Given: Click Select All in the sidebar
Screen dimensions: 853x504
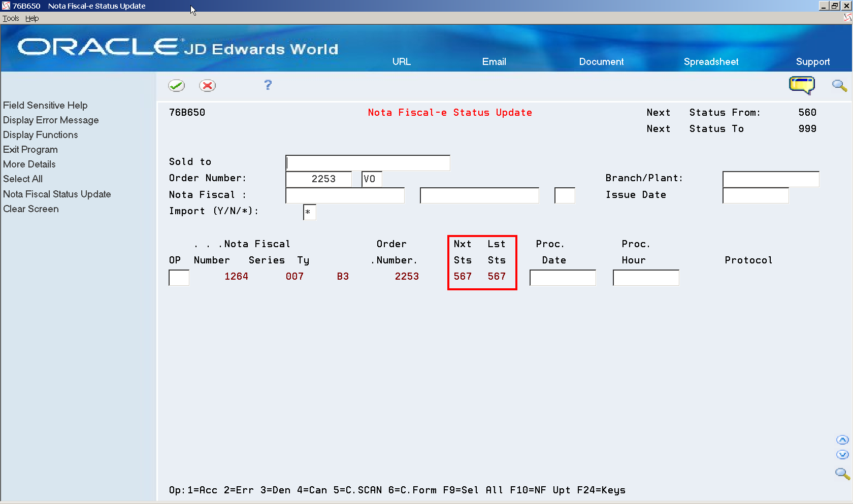Looking at the screenshot, I should pyautogui.click(x=23, y=179).
